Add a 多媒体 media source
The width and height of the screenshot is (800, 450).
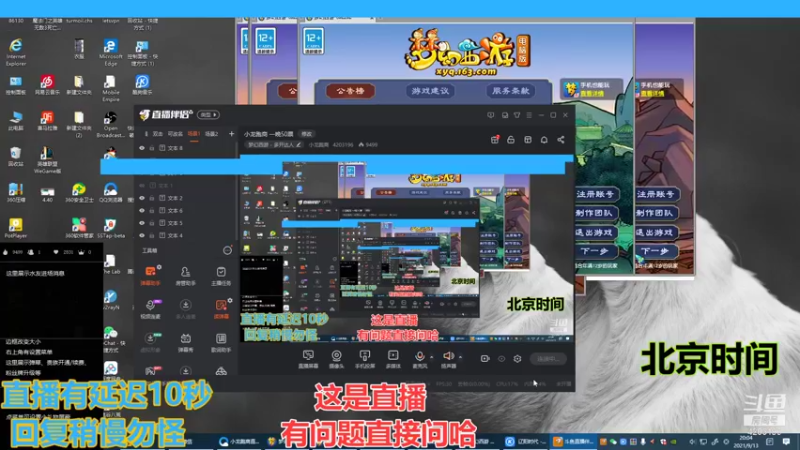393,359
